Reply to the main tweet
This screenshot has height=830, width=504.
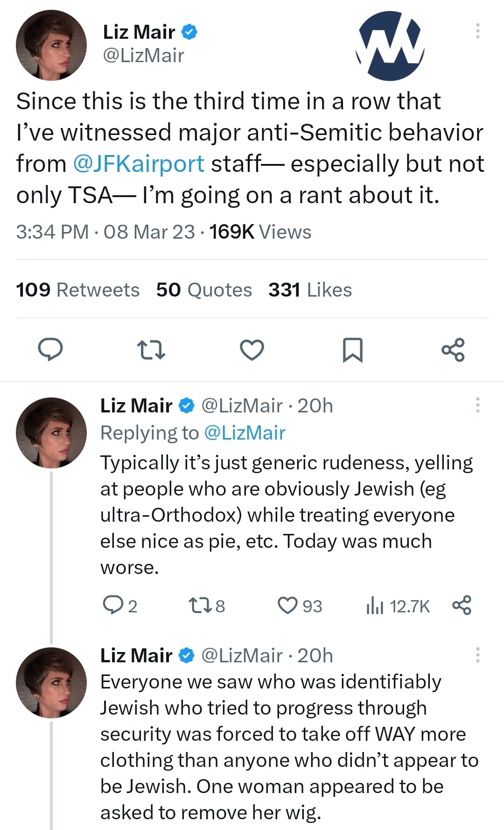point(50,350)
